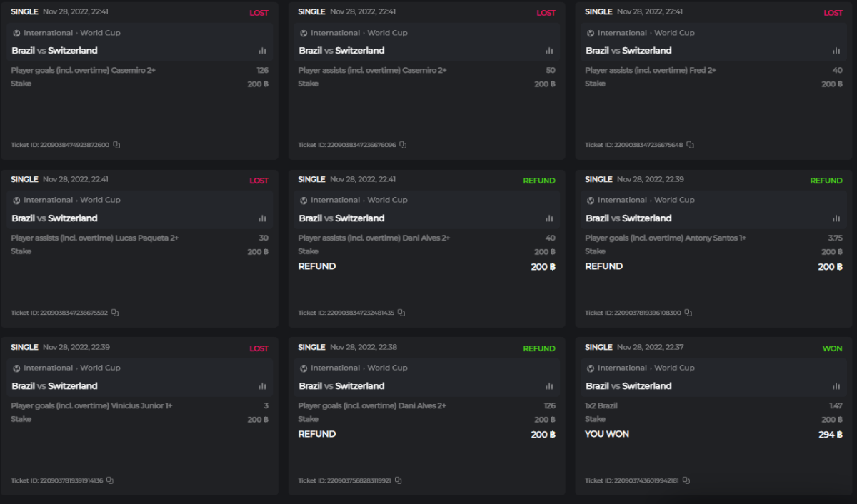Open stats chart icon on Lucas Paqueta bet
Image resolution: width=857 pixels, height=504 pixels.
262,218
